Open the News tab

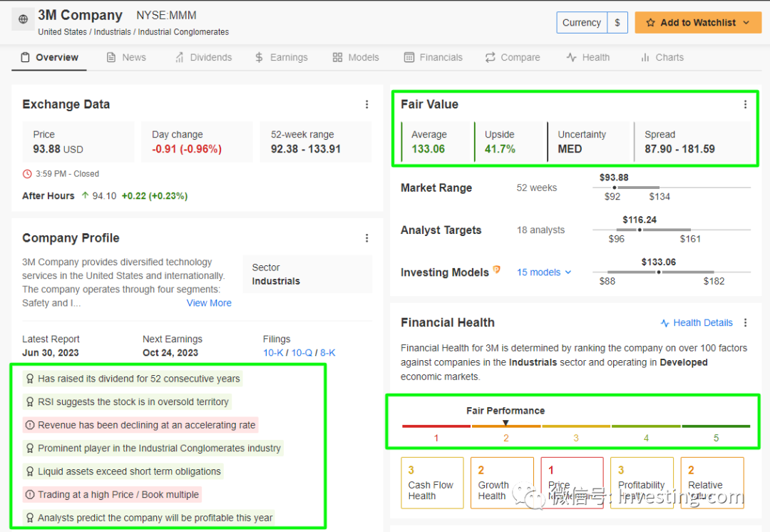(x=126, y=58)
